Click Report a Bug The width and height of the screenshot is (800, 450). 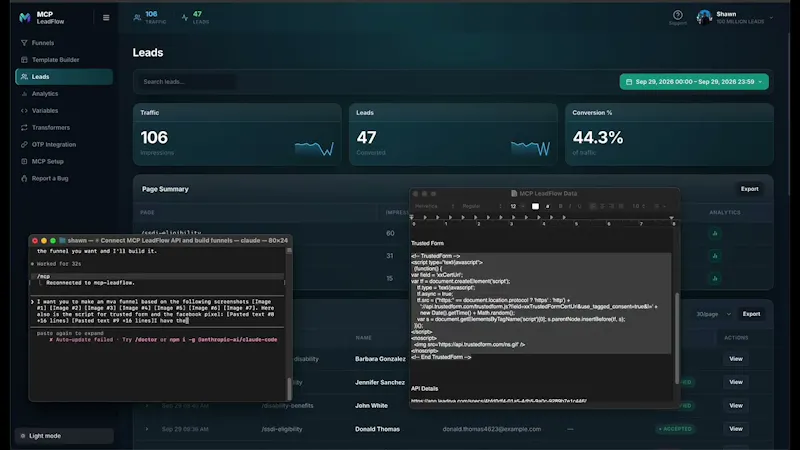pos(64,179)
